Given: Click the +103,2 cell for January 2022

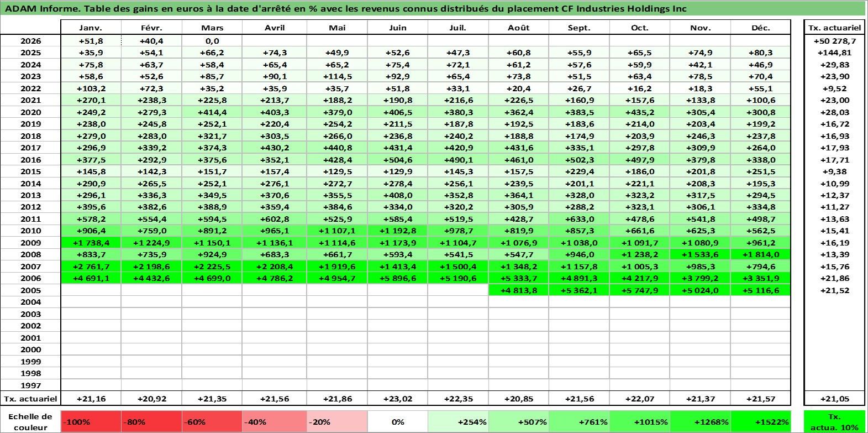Looking at the screenshot, I should click(x=91, y=88).
